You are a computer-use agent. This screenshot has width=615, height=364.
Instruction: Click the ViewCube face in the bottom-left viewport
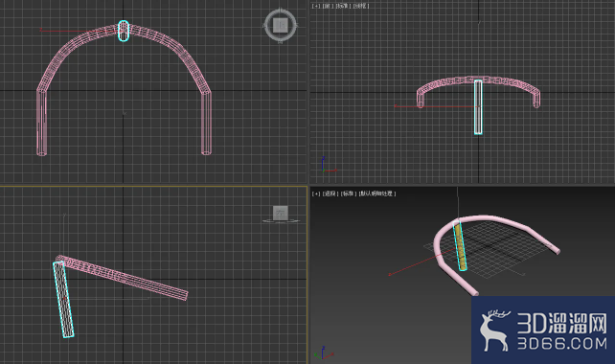[280, 214]
